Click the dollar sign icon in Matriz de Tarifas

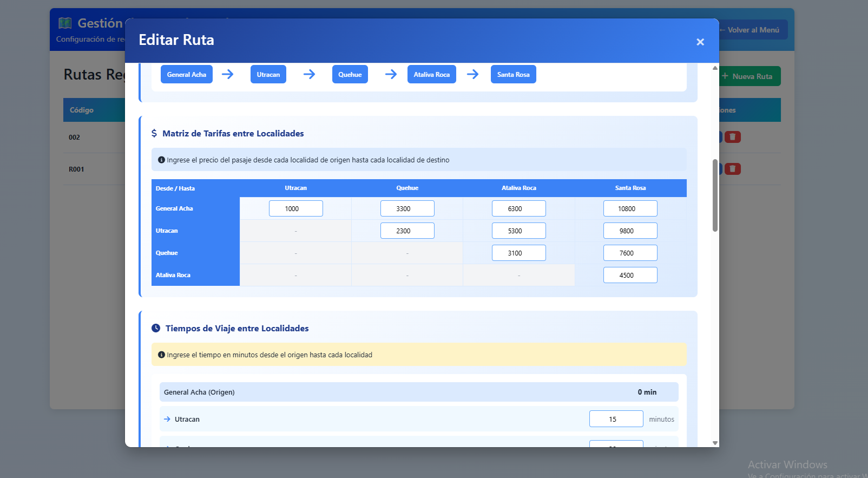tap(154, 133)
